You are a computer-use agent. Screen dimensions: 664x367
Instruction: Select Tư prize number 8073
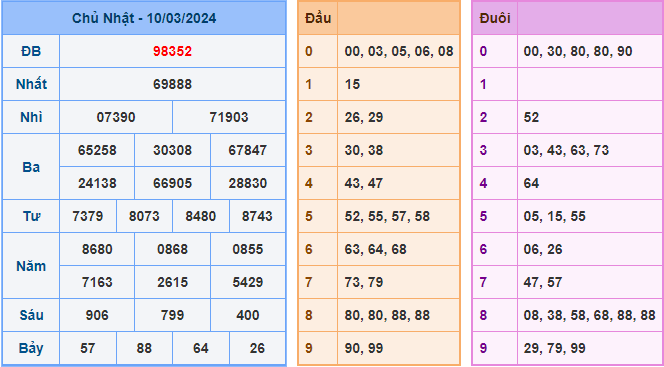pyautogui.click(x=144, y=216)
